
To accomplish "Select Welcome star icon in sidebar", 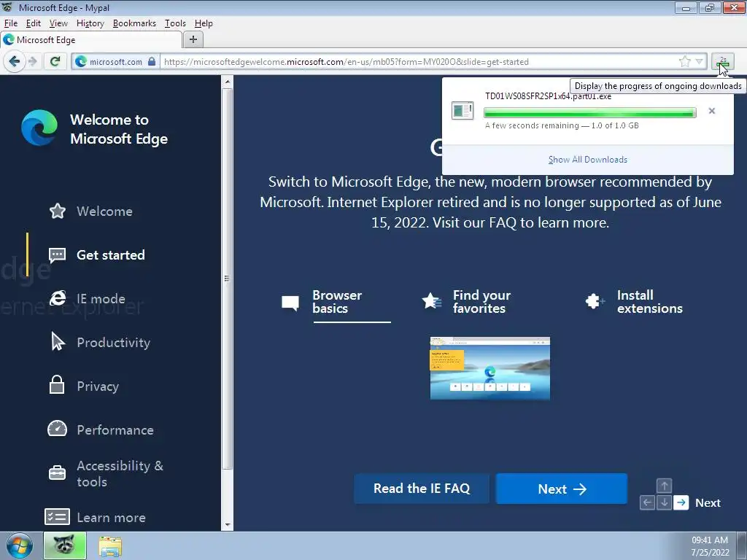I will tap(57, 211).
